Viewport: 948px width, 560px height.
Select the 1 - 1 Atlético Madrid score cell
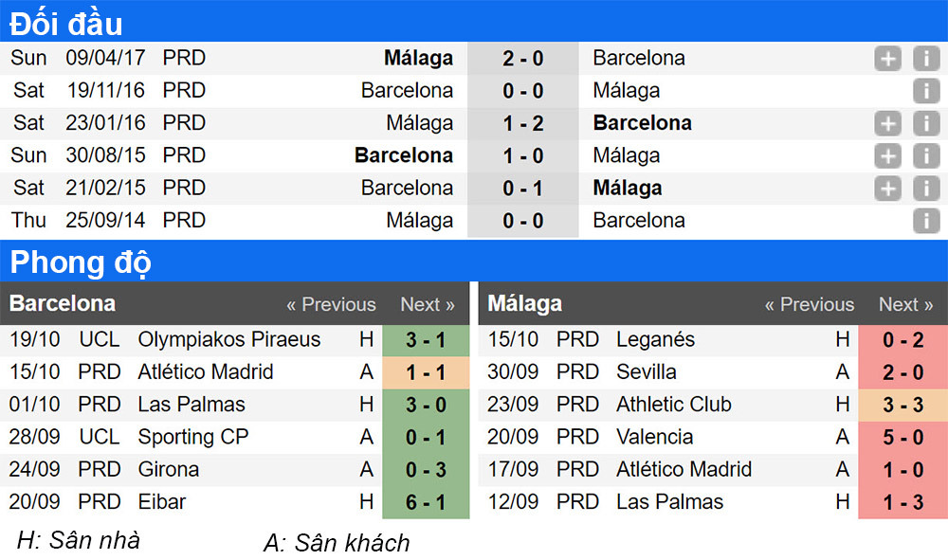426,372
